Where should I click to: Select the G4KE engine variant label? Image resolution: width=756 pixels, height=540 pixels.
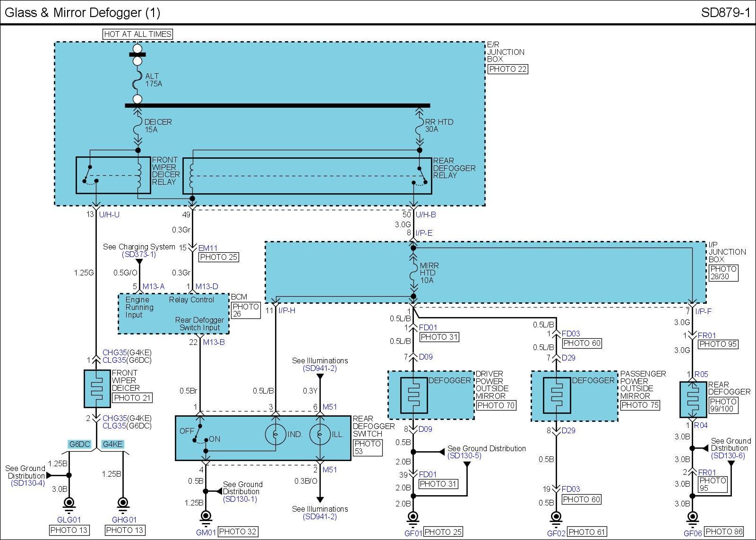click(113, 445)
